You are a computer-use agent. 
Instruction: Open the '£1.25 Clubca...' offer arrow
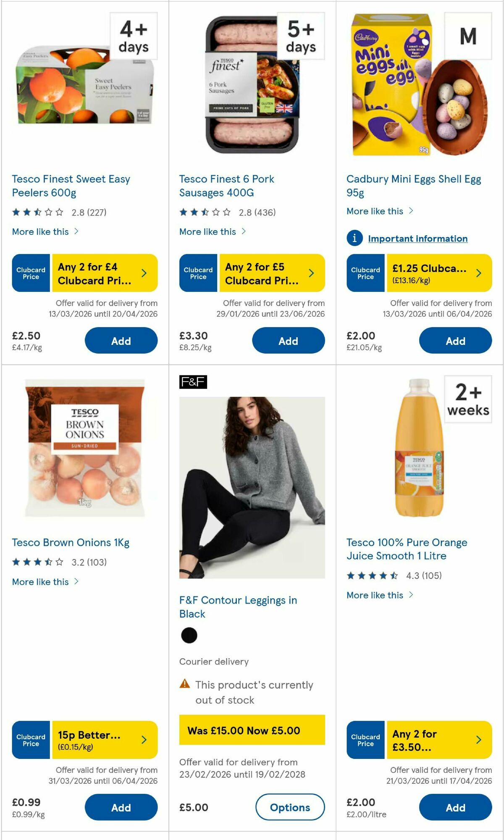pos(478,273)
